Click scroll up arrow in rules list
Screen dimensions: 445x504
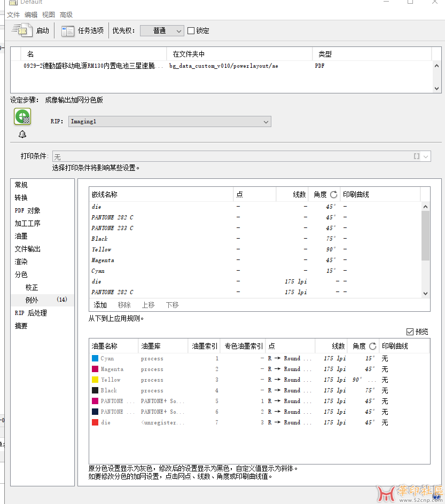pyautogui.click(x=425, y=207)
